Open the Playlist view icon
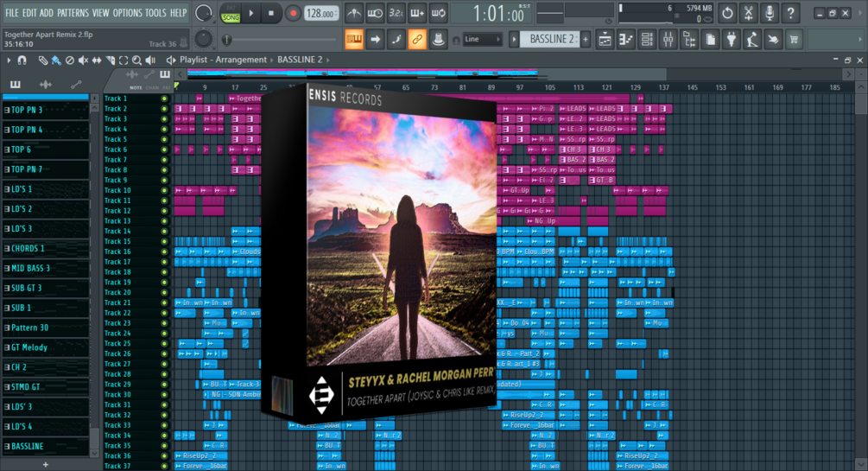868x471 pixels. point(605,40)
